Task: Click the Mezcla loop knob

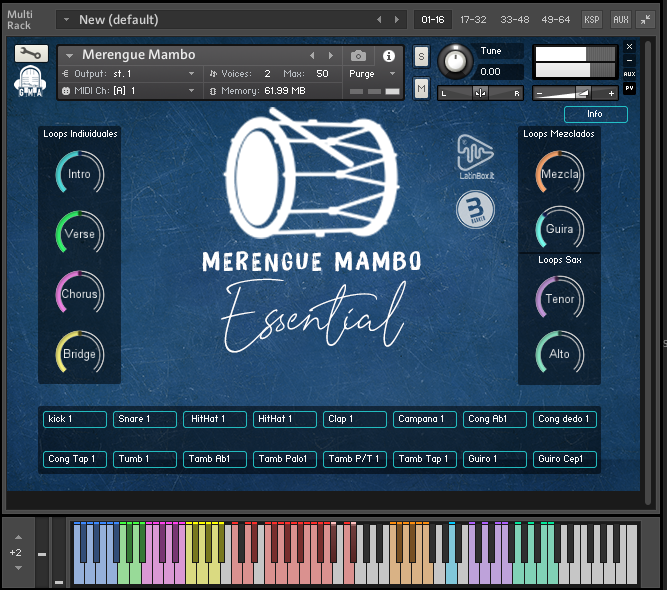Action: [560, 174]
